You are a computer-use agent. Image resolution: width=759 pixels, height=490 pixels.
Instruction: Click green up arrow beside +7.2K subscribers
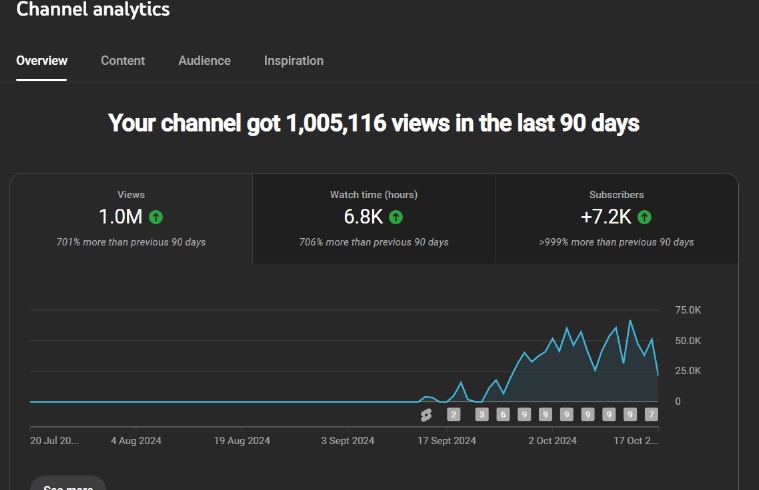click(644, 217)
